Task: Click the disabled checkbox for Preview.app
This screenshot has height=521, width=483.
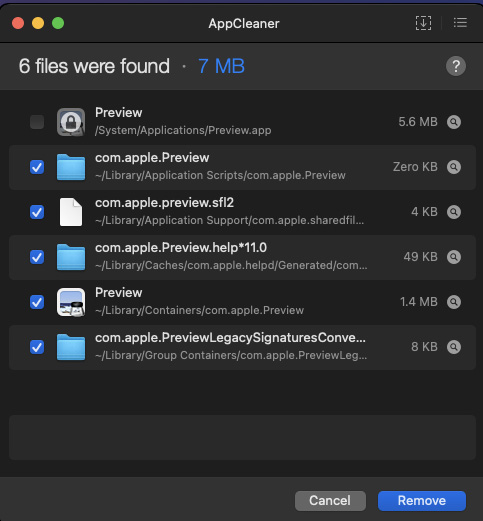Action: (37, 122)
